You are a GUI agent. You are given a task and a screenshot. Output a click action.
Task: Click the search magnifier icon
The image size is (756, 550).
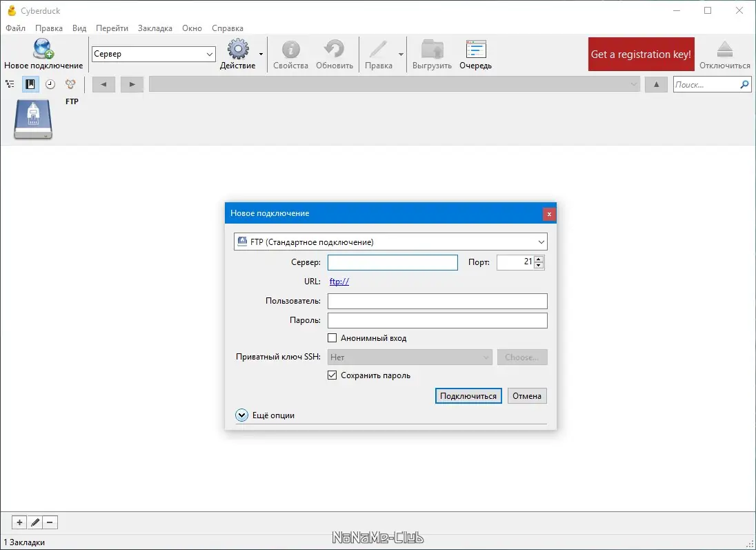(x=744, y=84)
